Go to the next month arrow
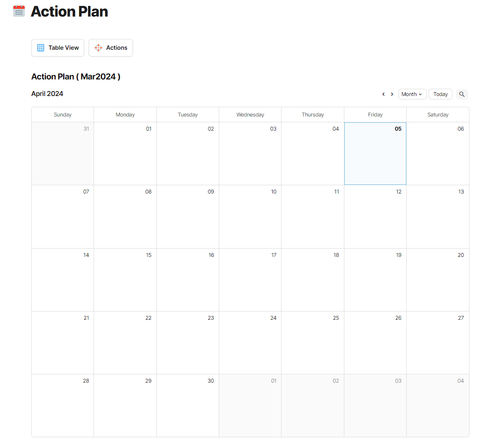Viewport: 491px width, 448px height. [x=392, y=94]
